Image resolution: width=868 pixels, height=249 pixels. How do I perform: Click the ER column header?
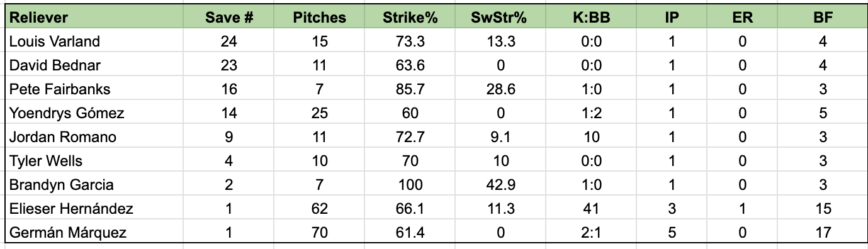click(x=743, y=18)
